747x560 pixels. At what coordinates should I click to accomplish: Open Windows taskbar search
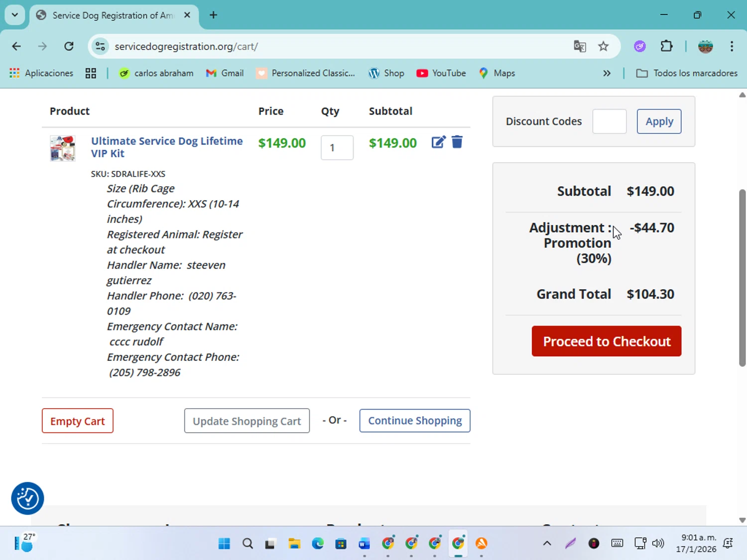(248, 543)
